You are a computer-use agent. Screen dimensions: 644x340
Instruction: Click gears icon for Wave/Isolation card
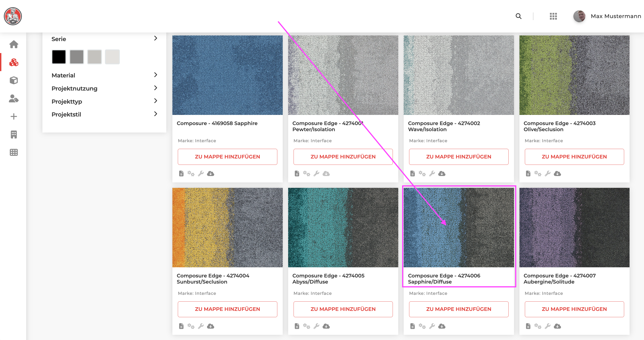[422, 173]
